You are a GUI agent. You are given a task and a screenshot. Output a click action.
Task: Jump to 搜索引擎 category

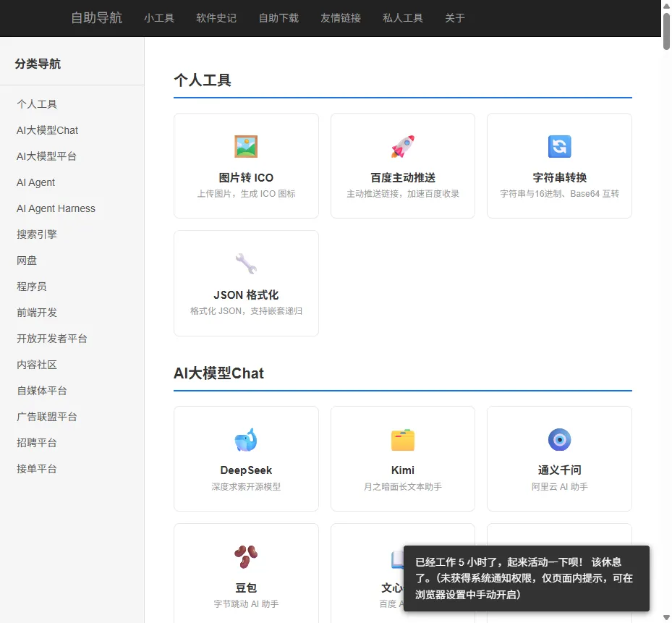coord(37,234)
